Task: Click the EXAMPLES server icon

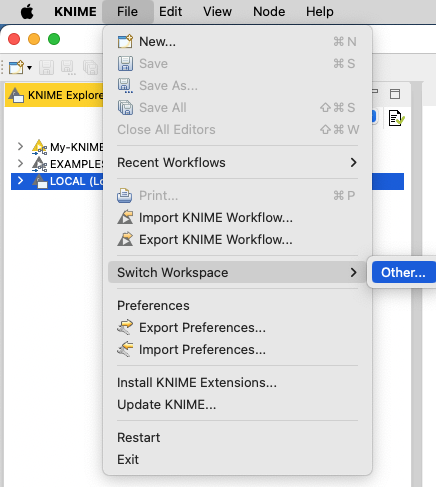Action: (39, 164)
